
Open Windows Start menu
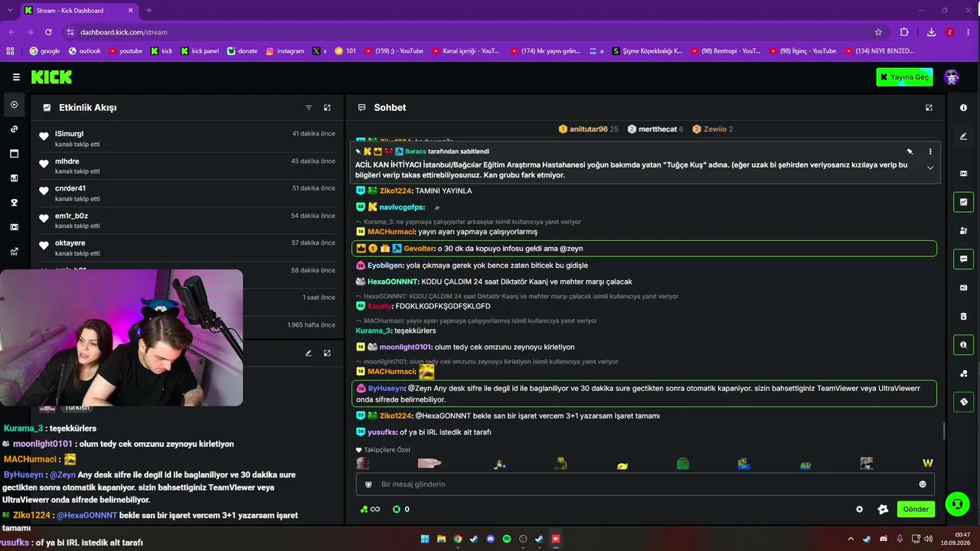coord(425,539)
